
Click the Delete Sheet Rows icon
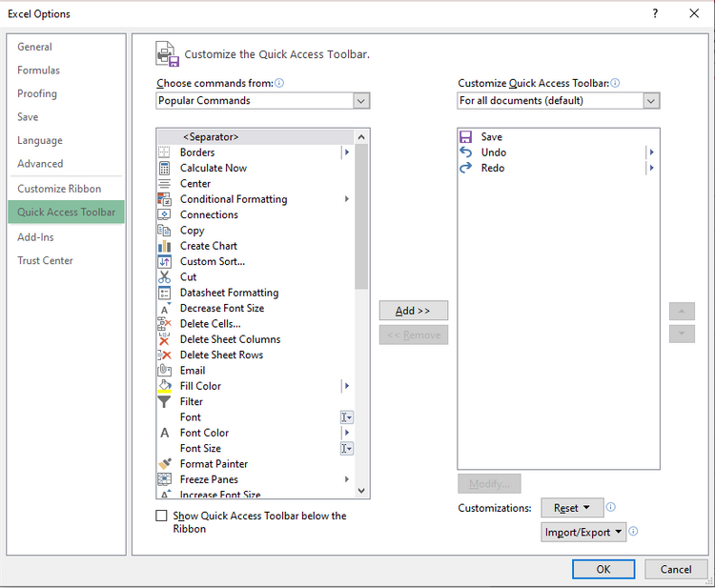coord(164,355)
